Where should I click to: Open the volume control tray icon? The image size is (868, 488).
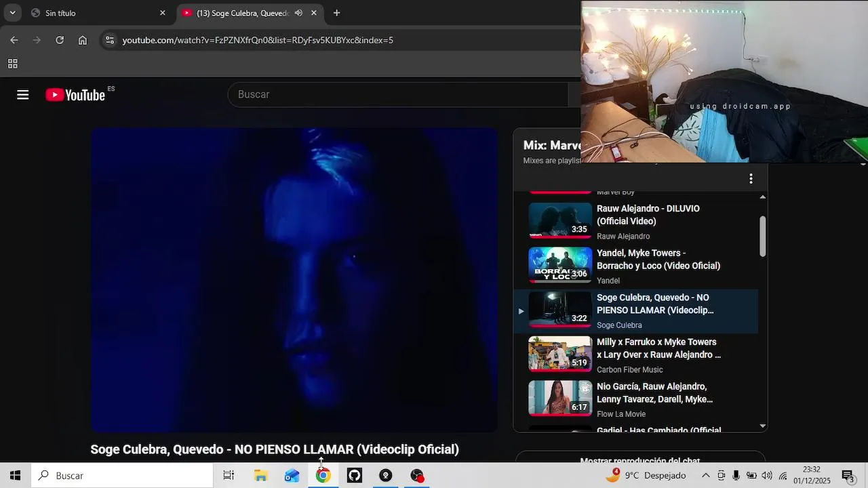(x=767, y=476)
